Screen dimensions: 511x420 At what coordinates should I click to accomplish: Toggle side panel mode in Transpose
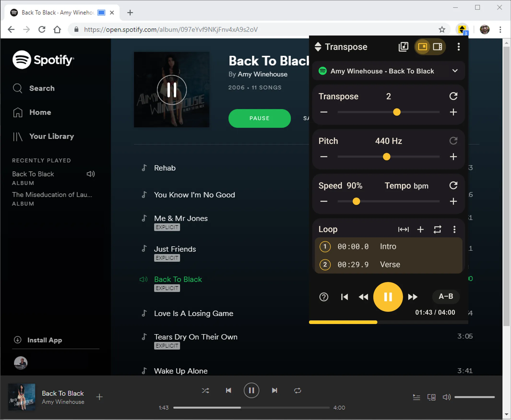click(x=437, y=47)
